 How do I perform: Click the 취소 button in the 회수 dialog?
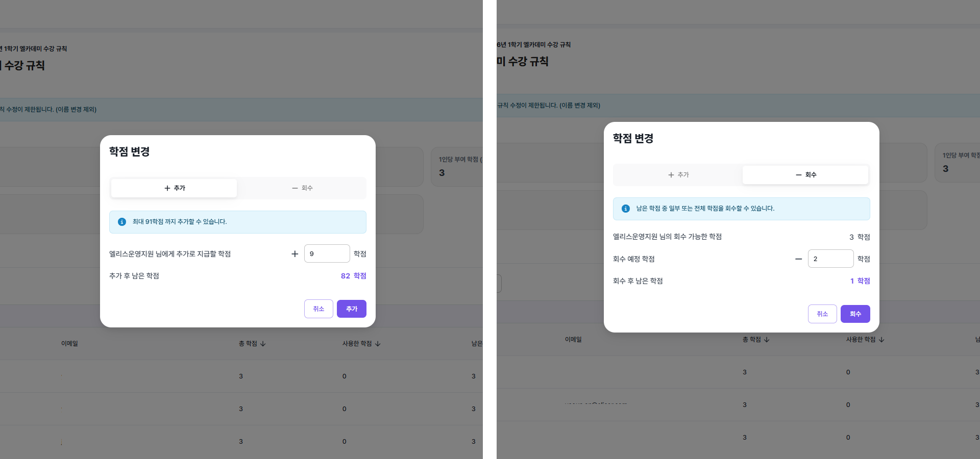click(x=822, y=314)
